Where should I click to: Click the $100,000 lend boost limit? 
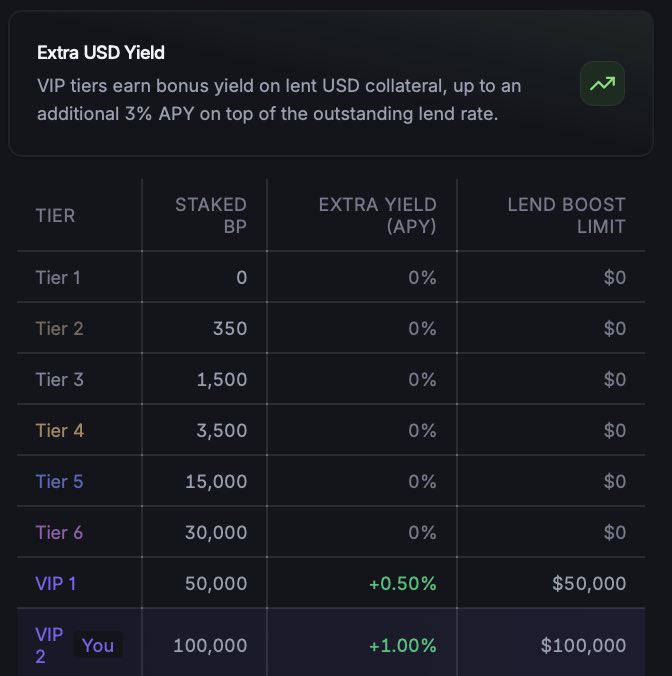[584, 645]
